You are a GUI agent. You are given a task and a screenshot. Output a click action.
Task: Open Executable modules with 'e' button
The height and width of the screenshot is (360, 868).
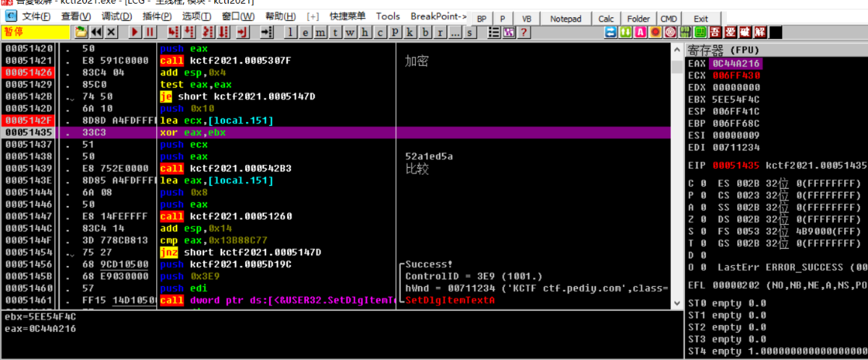pos(305,32)
